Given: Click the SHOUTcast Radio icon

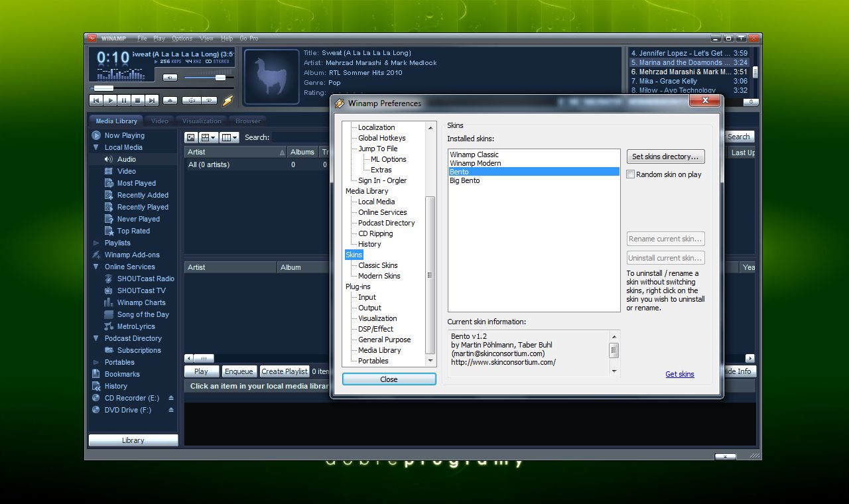Looking at the screenshot, I should (x=109, y=279).
